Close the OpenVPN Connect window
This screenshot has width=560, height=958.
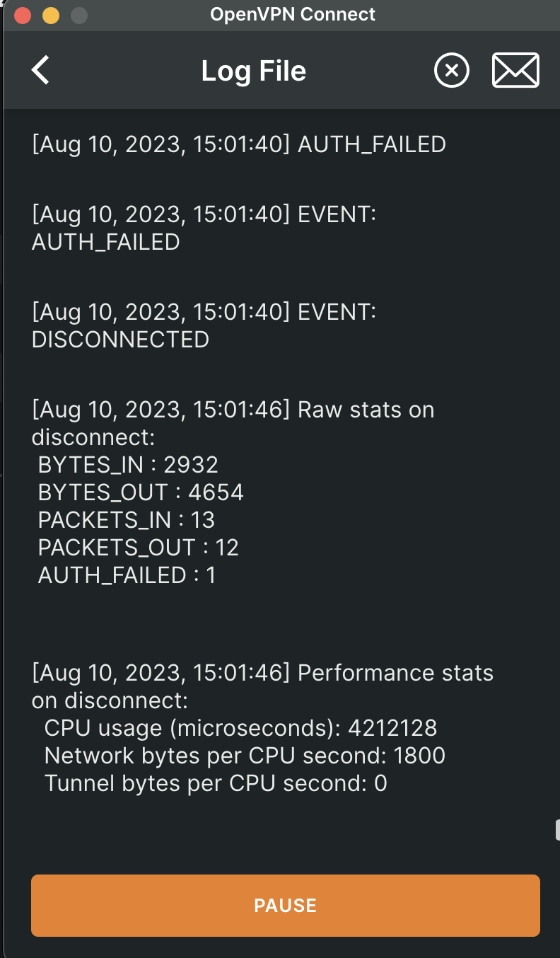23,15
